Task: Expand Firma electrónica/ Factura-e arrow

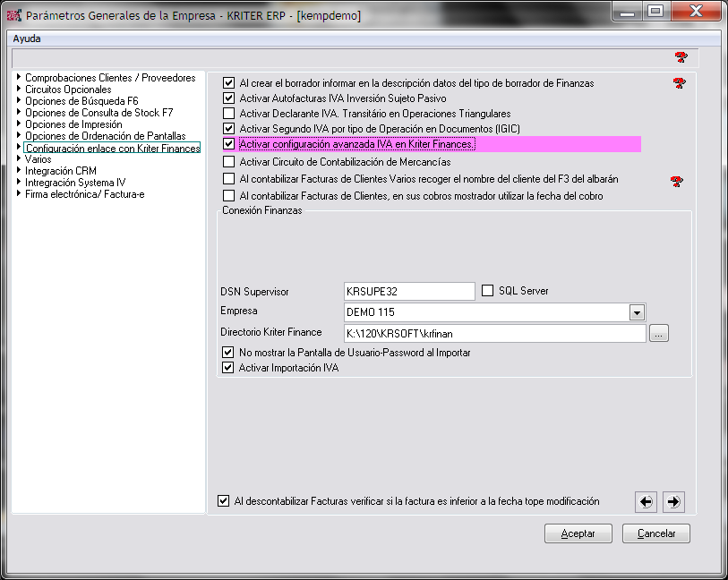Action: pyautogui.click(x=19, y=193)
